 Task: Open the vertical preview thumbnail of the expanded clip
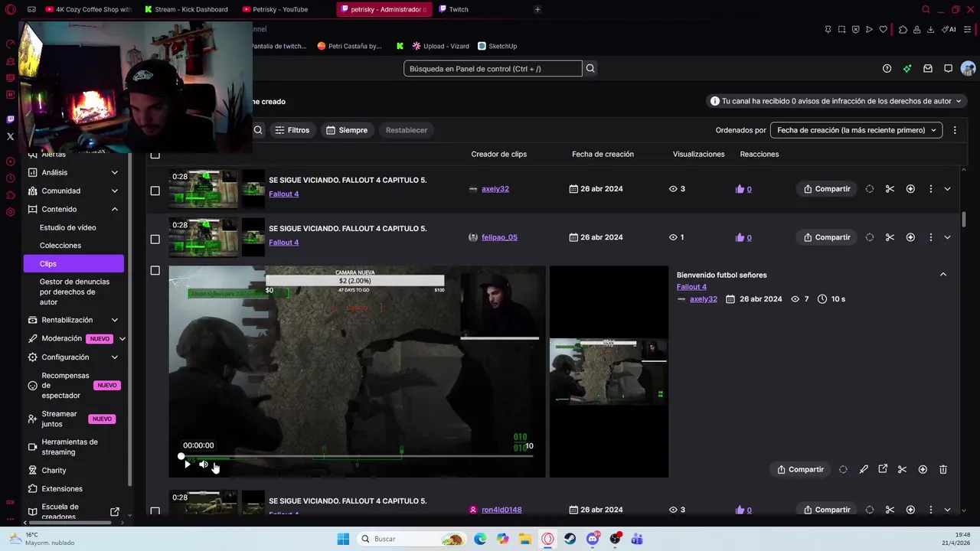click(609, 371)
